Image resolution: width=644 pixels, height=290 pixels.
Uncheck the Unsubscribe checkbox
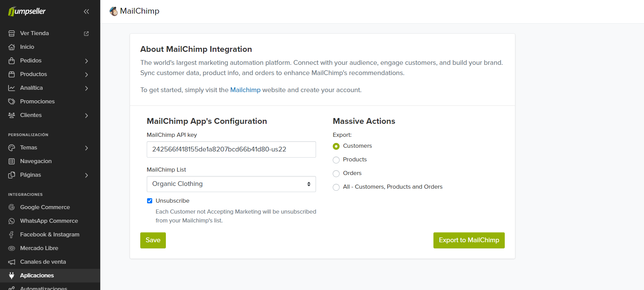click(x=149, y=201)
